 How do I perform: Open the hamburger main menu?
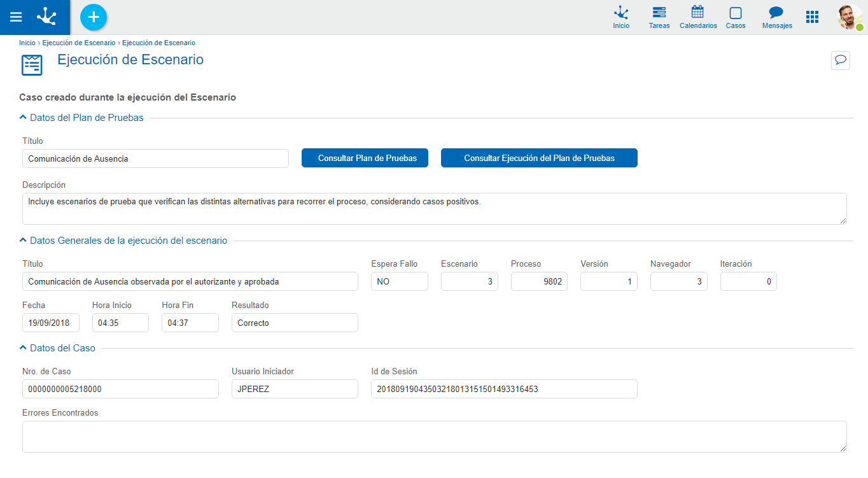16,17
